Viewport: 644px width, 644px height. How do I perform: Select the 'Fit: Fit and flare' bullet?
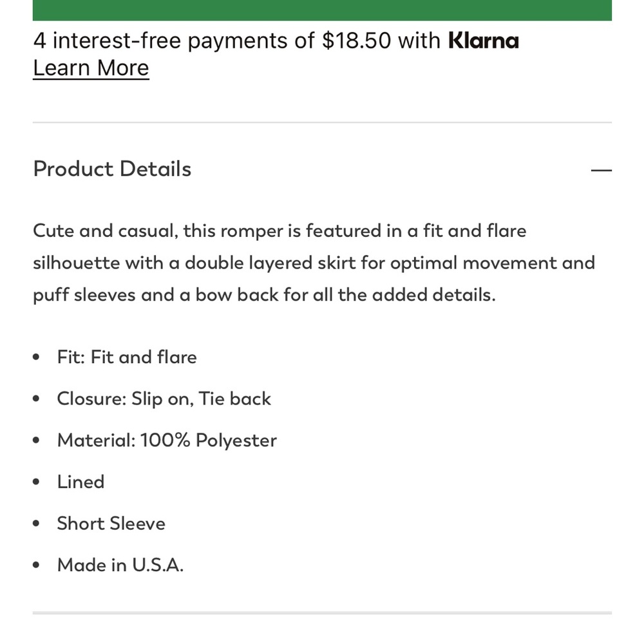[x=127, y=357]
